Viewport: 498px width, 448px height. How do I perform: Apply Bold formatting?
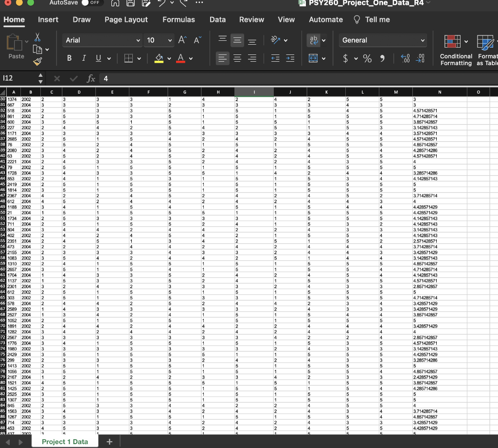[69, 58]
